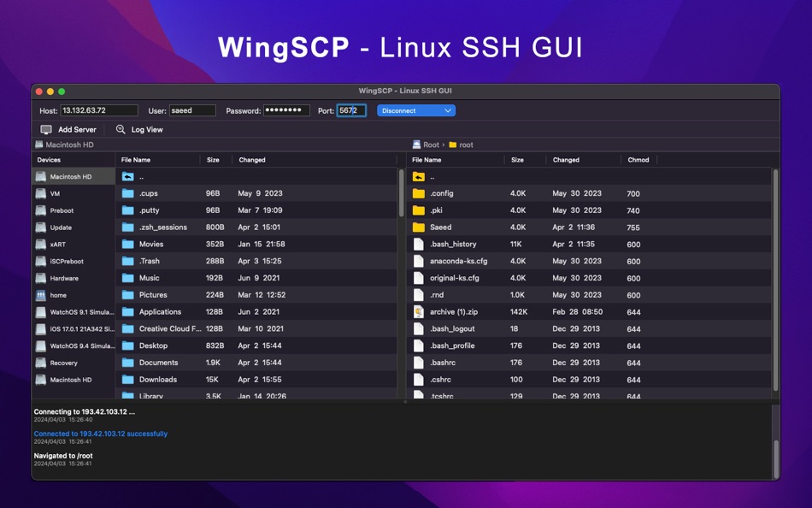Open the Saeed folder on the server
Image resolution: width=812 pixels, height=508 pixels.
[440, 227]
